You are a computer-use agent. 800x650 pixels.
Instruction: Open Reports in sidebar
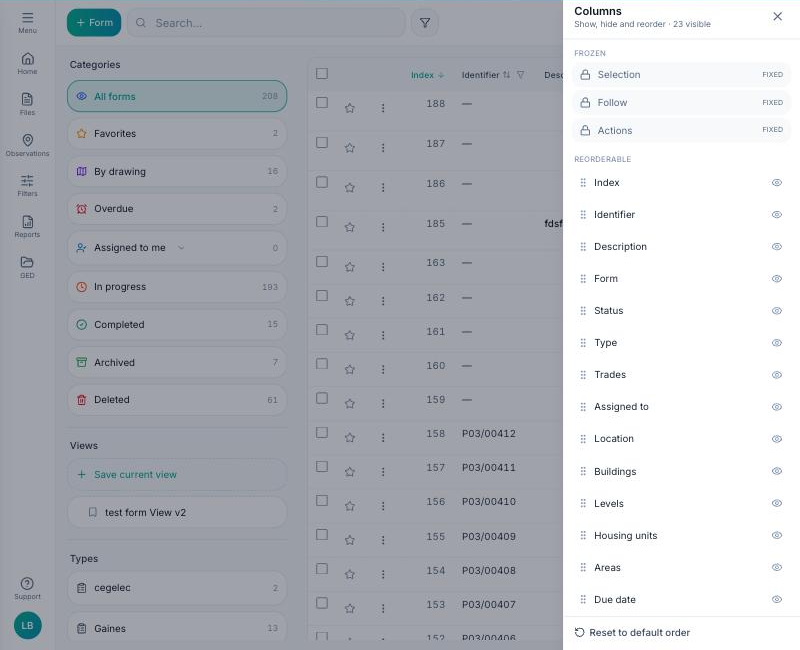[28, 227]
